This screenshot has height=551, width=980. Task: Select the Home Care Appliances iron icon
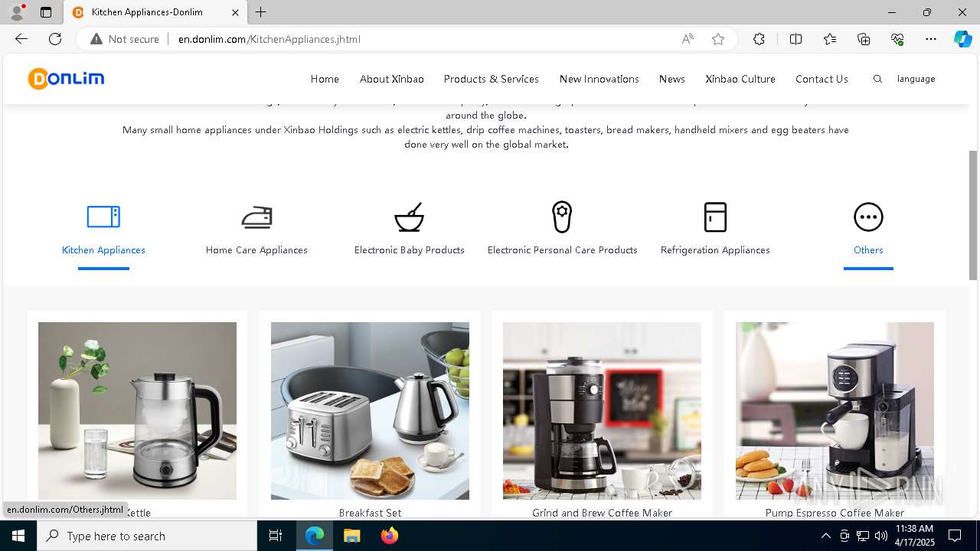click(256, 217)
